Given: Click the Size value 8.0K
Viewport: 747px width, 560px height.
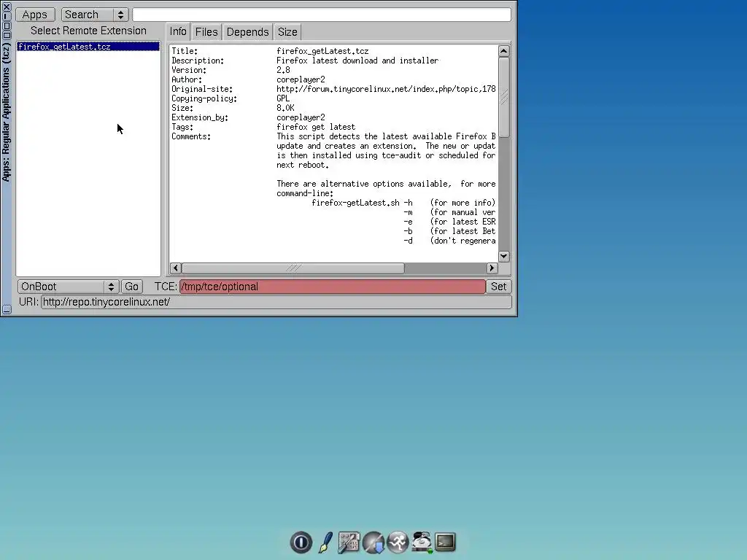Looking at the screenshot, I should tap(286, 108).
